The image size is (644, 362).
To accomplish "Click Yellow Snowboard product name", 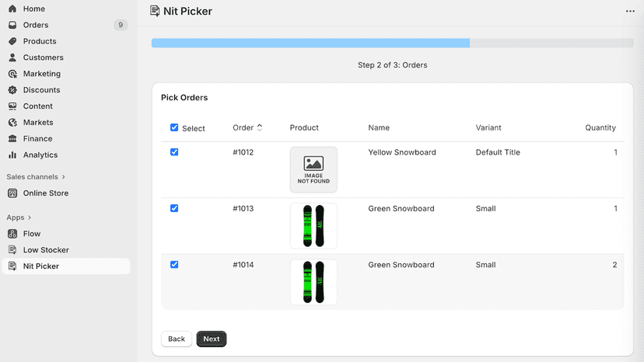I will pos(402,152).
